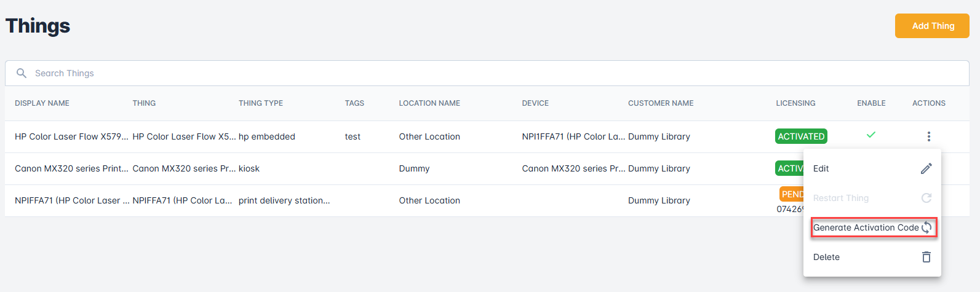This screenshot has width=980, height=292.
Task: Click the search magnifier icon
Action: tap(22, 73)
